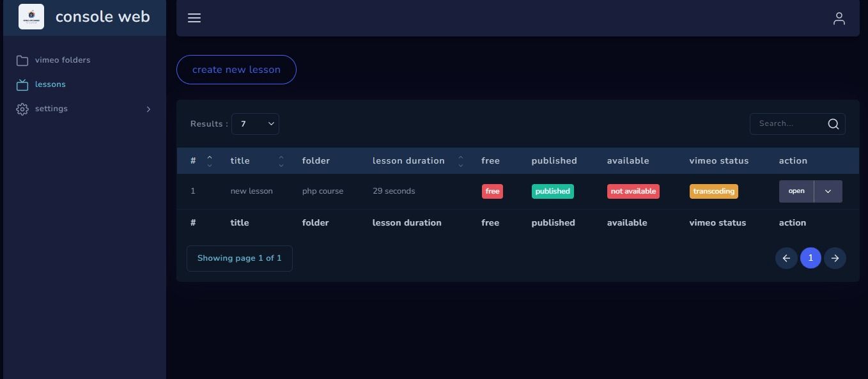Click the open button for new lesson
Image resolution: width=868 pixels, height=379 pixels.
[796, 191]
